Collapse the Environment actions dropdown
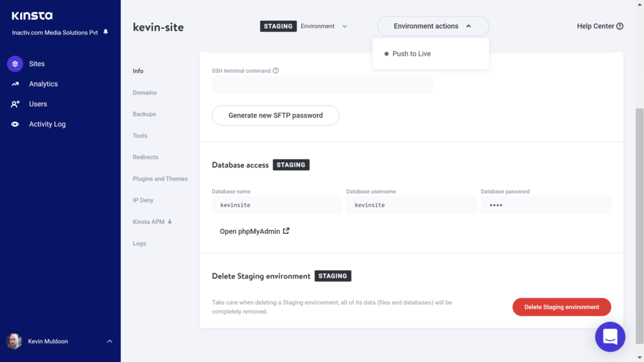644x362 pixels. (433, 26)
